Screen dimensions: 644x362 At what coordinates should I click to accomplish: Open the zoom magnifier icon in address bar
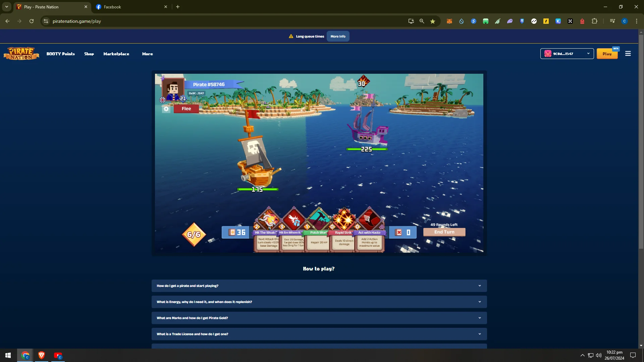point(422,21)
